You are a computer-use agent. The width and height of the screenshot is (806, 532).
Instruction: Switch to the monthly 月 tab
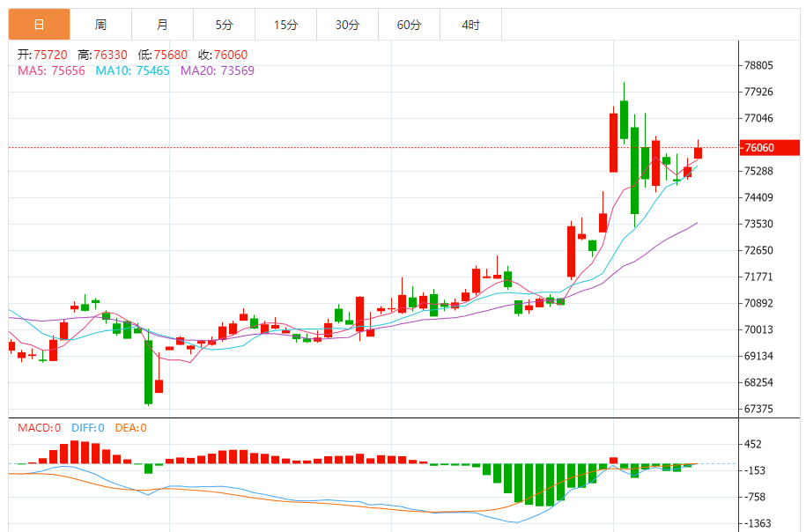pyautogui.click(x=162, y=24)
